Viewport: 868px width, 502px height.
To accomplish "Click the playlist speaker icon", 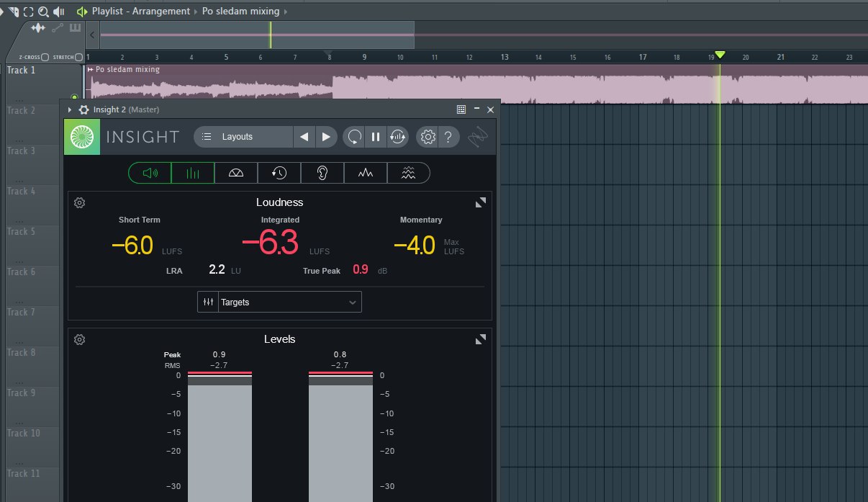I will [x=81, y=12].
